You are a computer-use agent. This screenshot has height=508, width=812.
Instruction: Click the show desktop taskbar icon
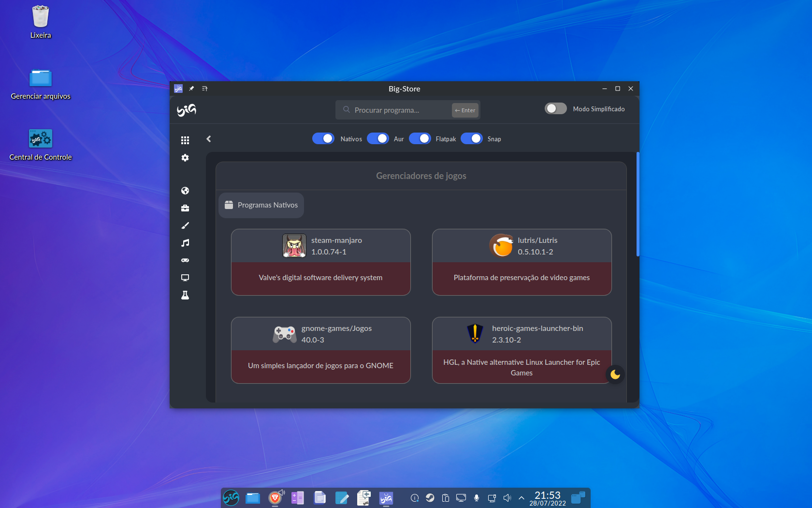coord(578,498)
